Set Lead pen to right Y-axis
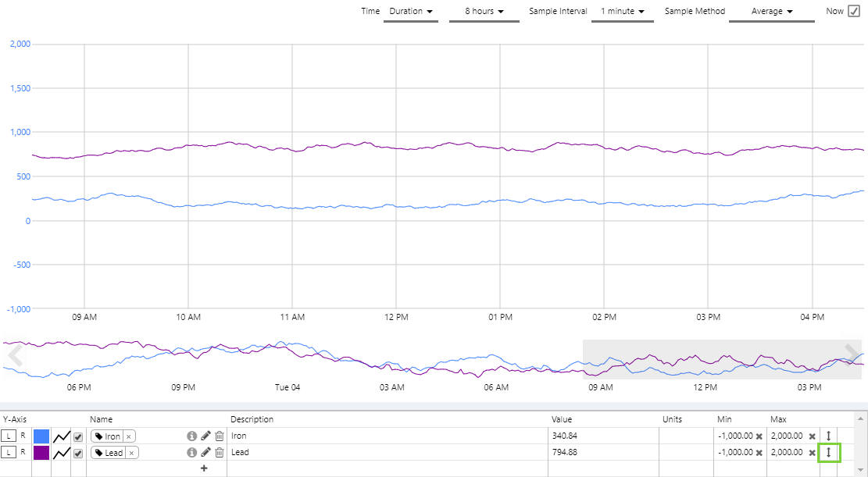This screenshot has height=477, width=868. pyautogui.click(x=23, y=453)
